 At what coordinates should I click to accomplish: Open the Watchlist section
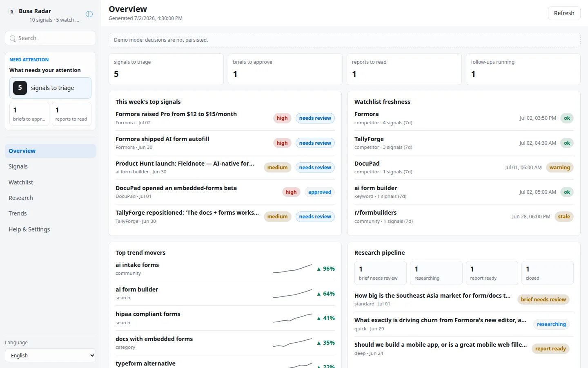51,182
